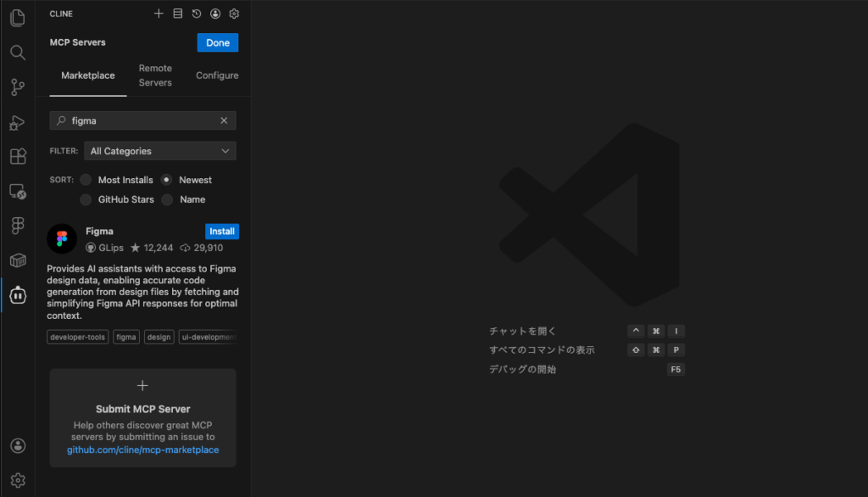Open Source Control in the activity bar
The height and width of the screenshot is (497, 868).
click(x=17, y=87)
